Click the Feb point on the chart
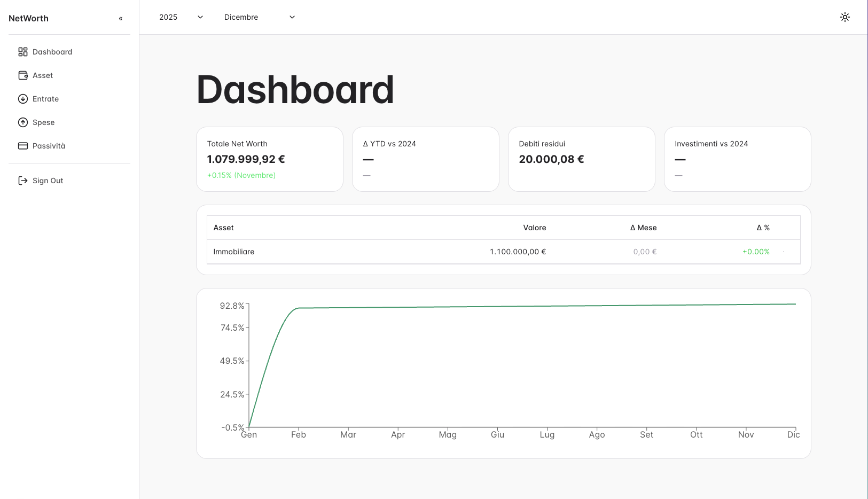 click(299, 308)
